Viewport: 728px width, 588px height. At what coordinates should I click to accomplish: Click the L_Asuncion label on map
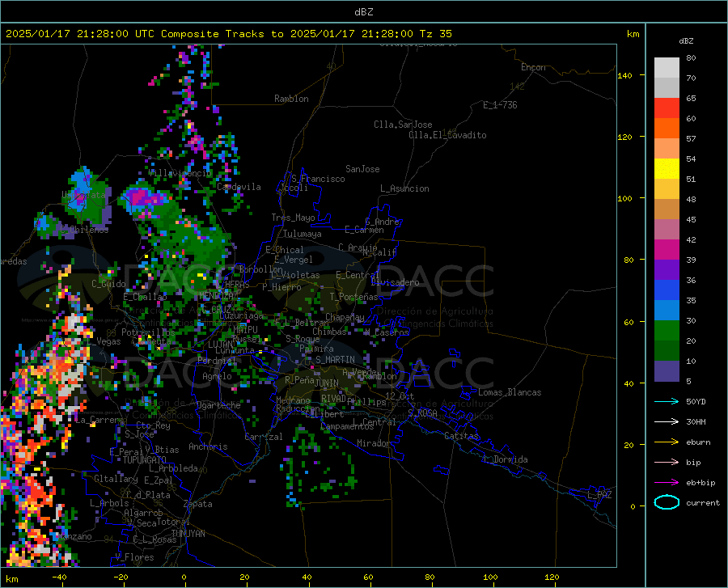tap(404, 188)
